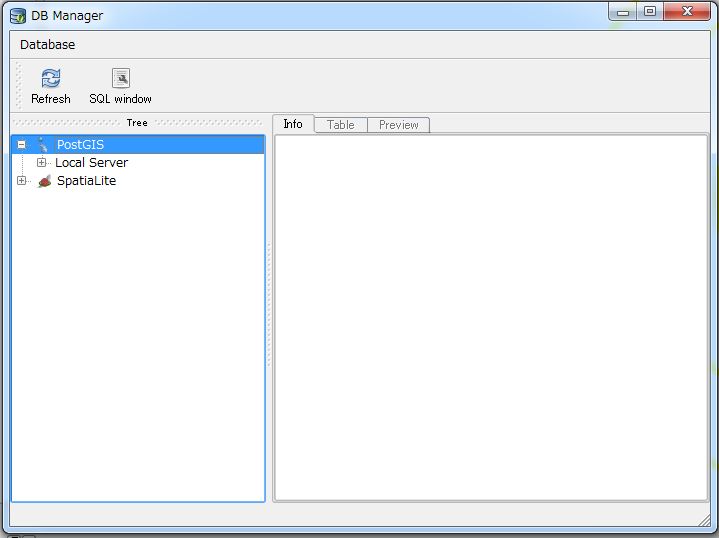
Task: Close the DB Manager window
Action: click(687, 12)
